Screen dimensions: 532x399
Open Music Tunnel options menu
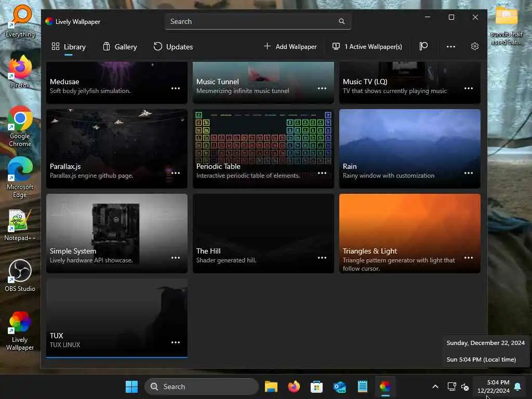[x=322, y=88]
